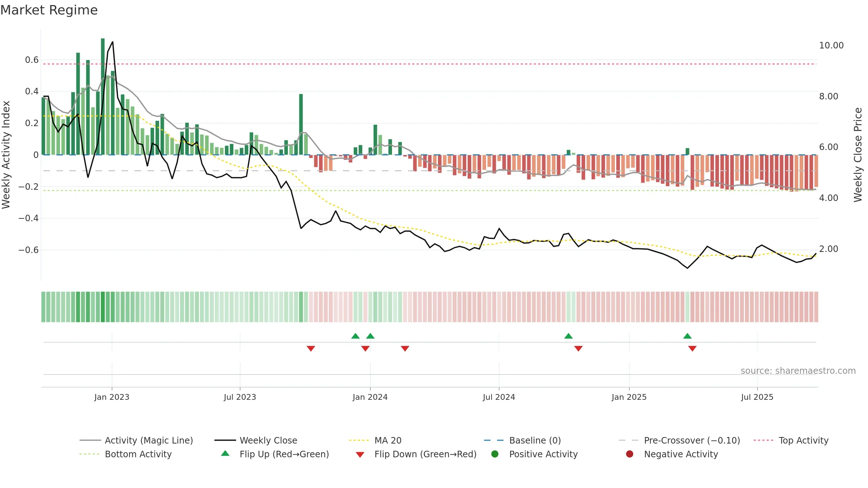Screen dimensions: 868x488
Task: Click the 10.00 price axis value
Action: pyautogui.click(x=831, y=46)
